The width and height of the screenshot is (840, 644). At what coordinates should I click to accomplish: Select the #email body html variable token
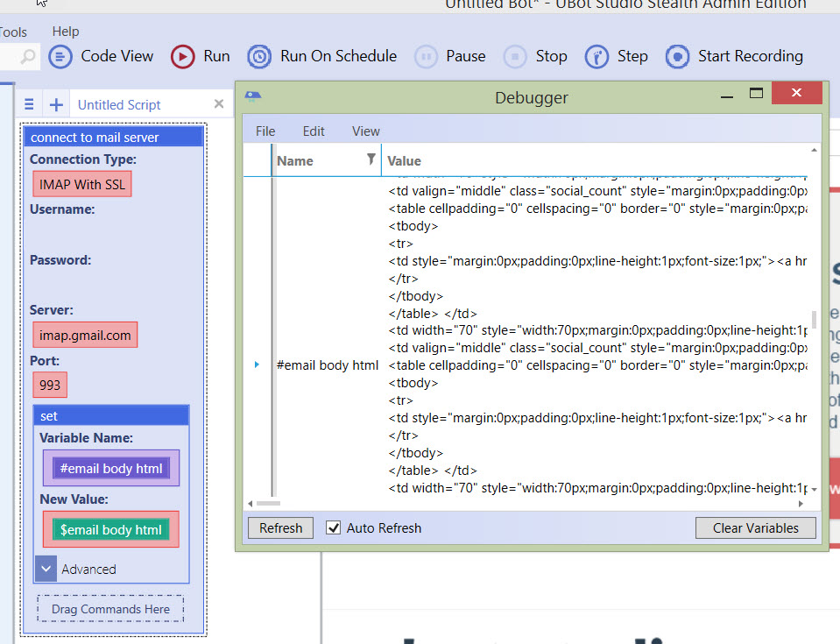(x=111, y=468)
